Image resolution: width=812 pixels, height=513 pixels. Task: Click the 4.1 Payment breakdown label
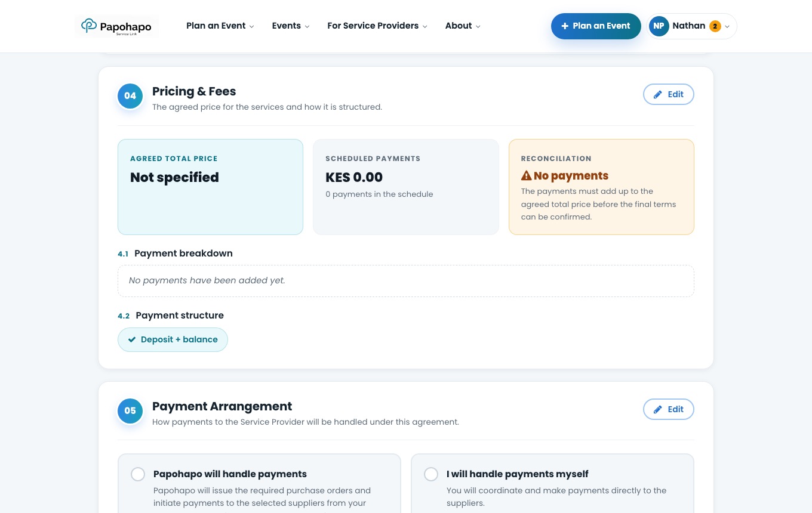click(x=175, y=254)
